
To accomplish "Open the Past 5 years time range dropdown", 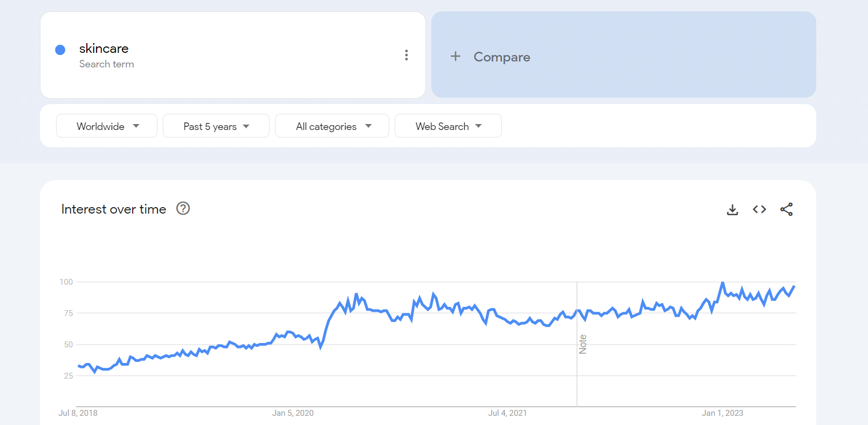I will pyautogui.click(x=216, y=126).
